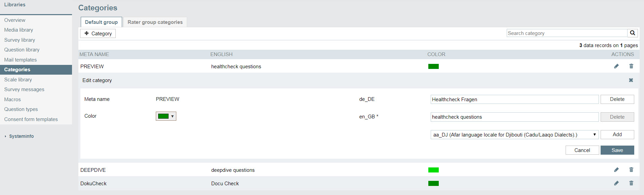Select the Default group tab
644x195 pixels.
101,22
